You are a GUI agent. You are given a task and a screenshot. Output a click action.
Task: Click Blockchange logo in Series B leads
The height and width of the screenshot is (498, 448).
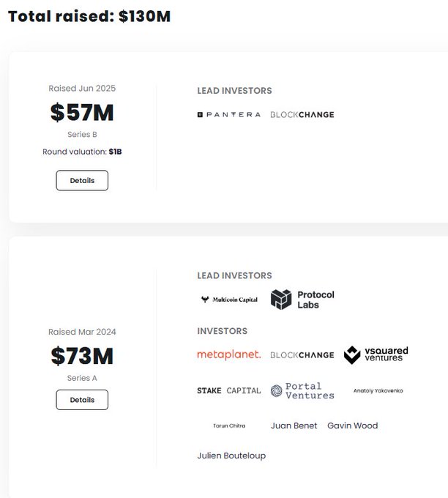click(x=302, y=115)
